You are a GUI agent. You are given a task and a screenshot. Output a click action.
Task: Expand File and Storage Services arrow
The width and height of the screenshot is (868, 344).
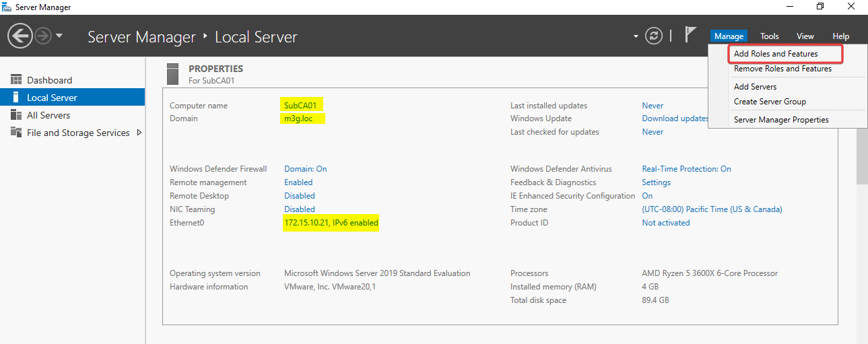(x=139, y=133)
